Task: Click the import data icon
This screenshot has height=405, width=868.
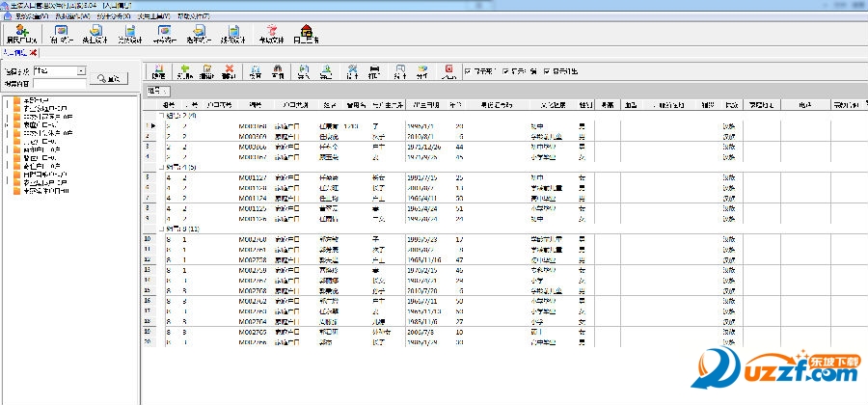Action: (304, 69)
